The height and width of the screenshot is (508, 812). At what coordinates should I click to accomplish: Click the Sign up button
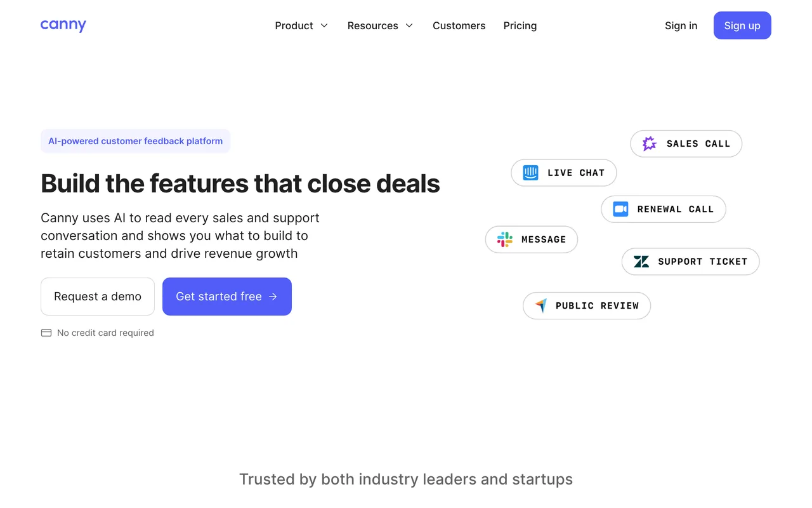pyautogui.click(x=742, y=25)
